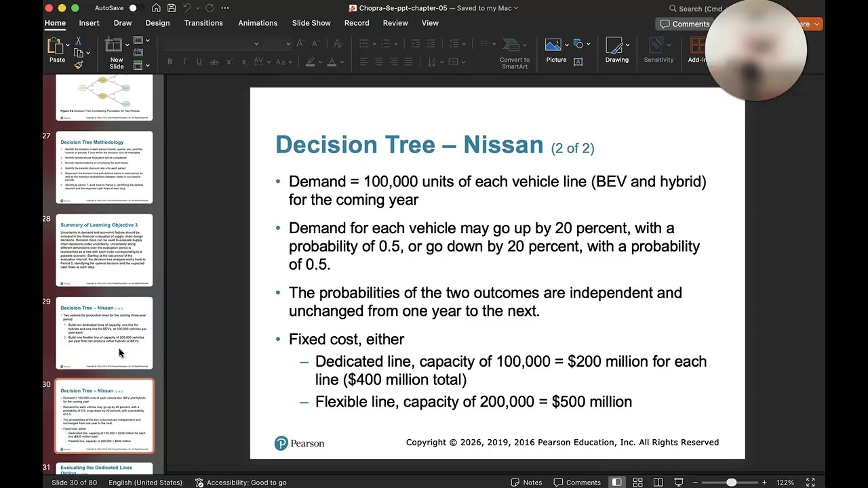Apply Underline formatting
This screenshot has height=488, width=868.
[x=199, y=62]
